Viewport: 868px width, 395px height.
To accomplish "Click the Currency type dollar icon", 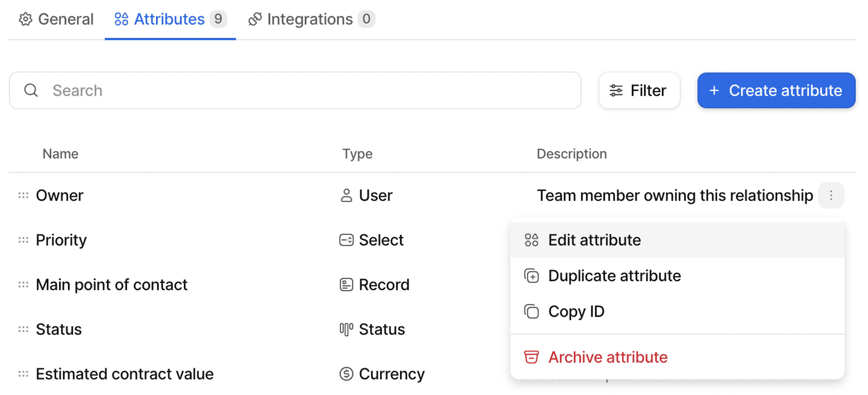I will 346,374.
